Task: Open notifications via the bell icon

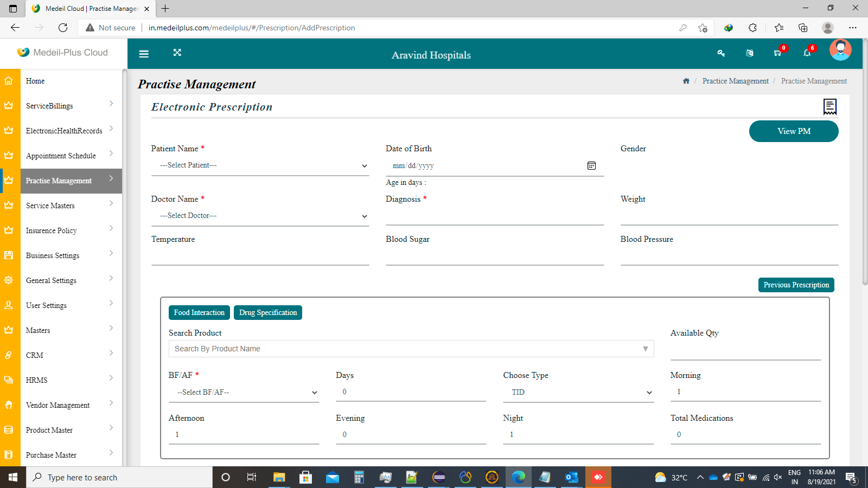Action: (x=807, y=53)
